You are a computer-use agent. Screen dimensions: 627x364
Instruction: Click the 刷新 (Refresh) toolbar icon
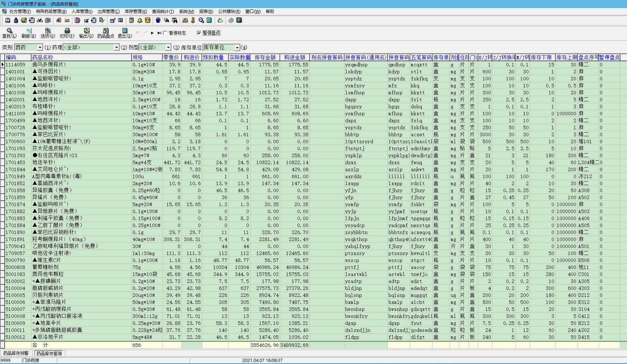tap(29, 31)
